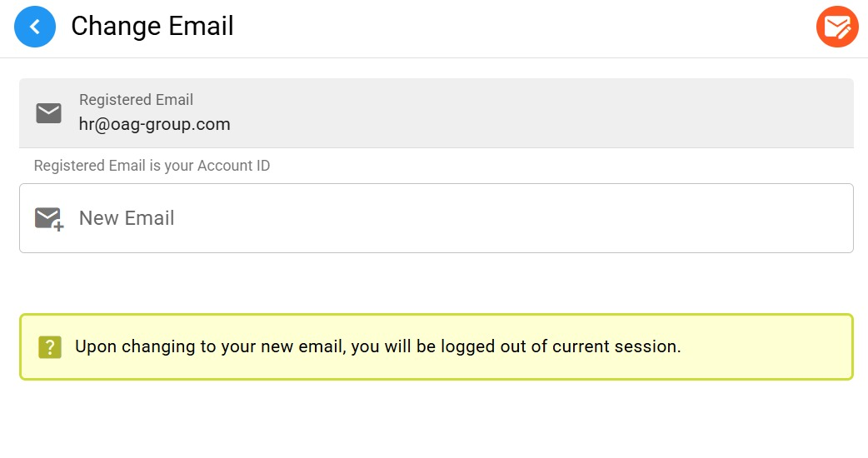The image size is (868, 458).
Task: Click the orange mail edit icon
Action: [836, 27]
